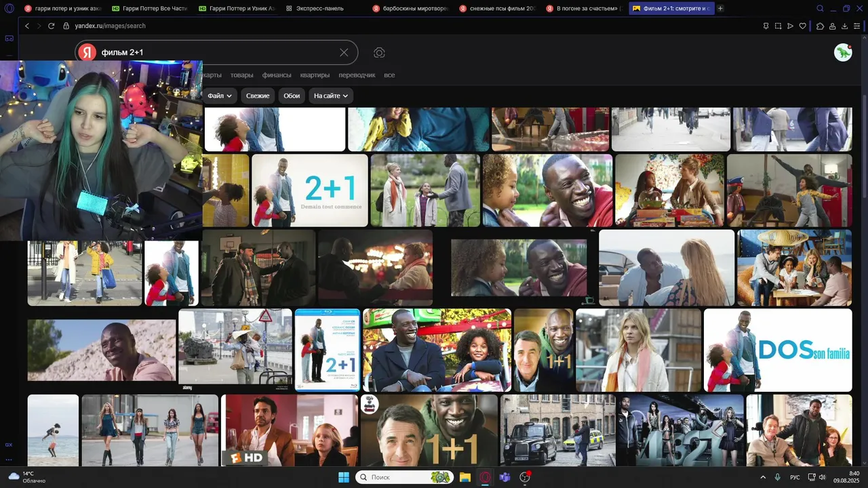Switch to the гарри потер и узник tab

coord(62,9)
